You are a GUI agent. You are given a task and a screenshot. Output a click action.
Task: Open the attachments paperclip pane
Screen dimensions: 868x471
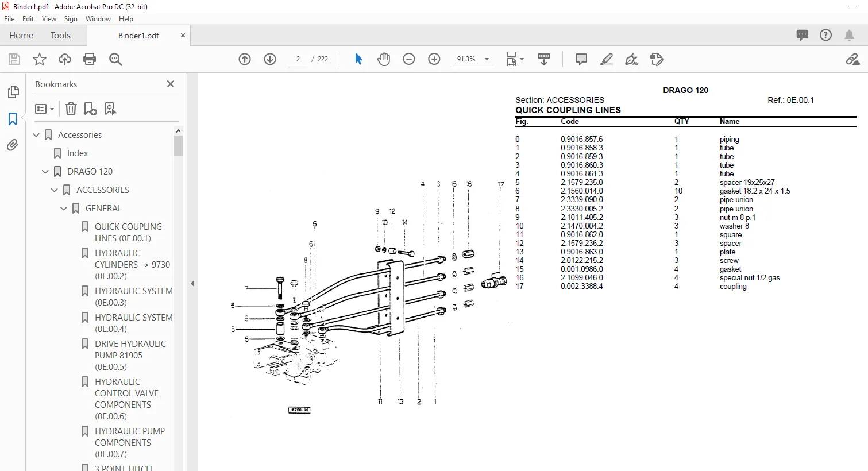click(x=13, y=145)
